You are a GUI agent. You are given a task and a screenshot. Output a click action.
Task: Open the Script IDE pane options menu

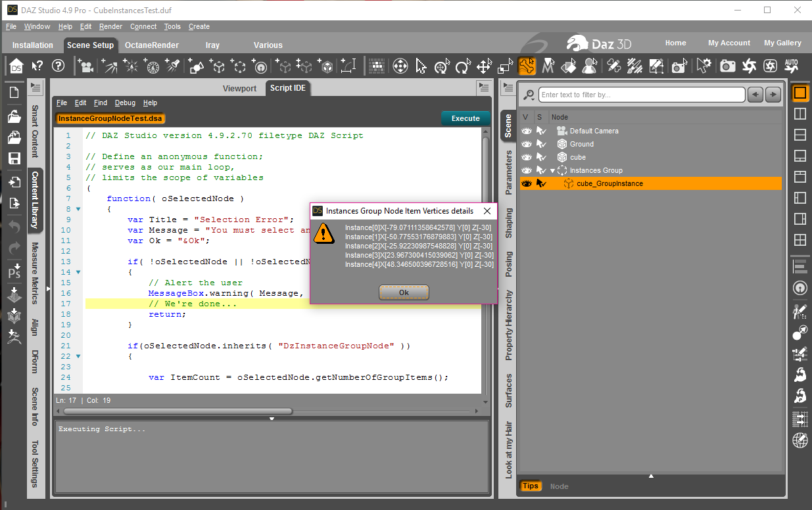pos(483,88)
